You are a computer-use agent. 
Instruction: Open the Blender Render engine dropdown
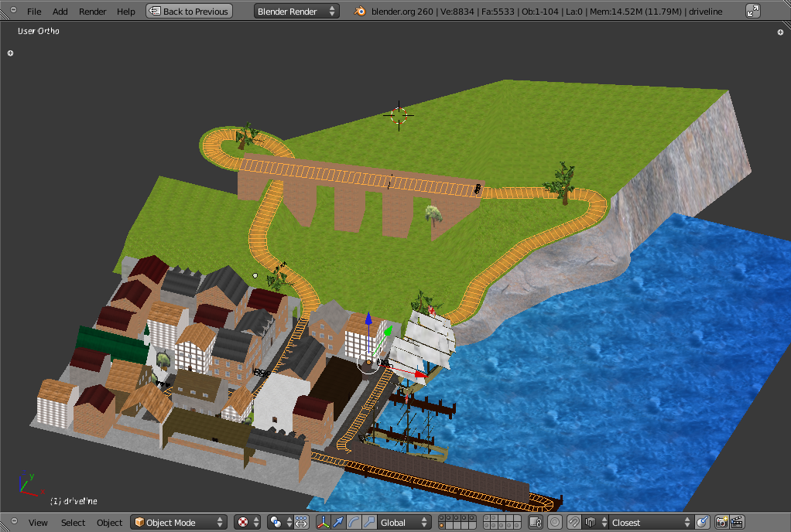pos(296,12)
